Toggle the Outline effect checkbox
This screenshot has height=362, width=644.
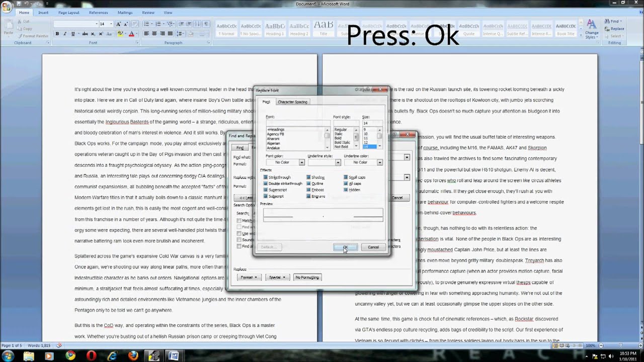tap(308, 184)
